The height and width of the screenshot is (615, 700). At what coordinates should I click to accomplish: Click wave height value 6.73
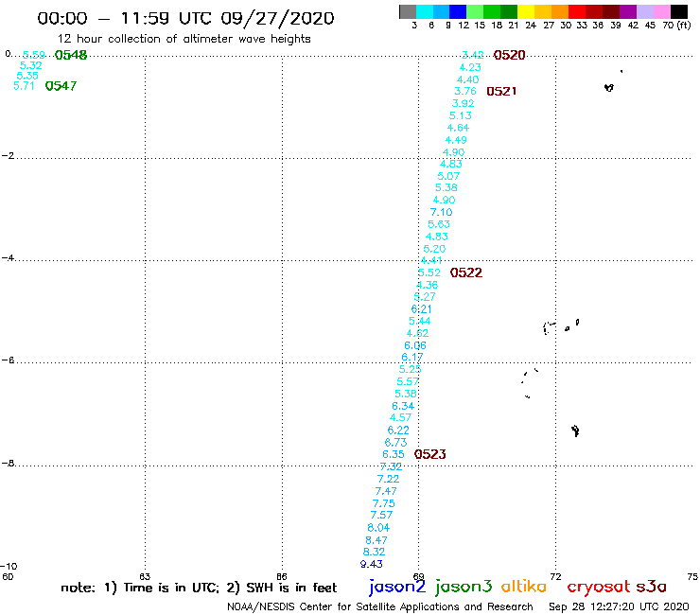[395, 442]
